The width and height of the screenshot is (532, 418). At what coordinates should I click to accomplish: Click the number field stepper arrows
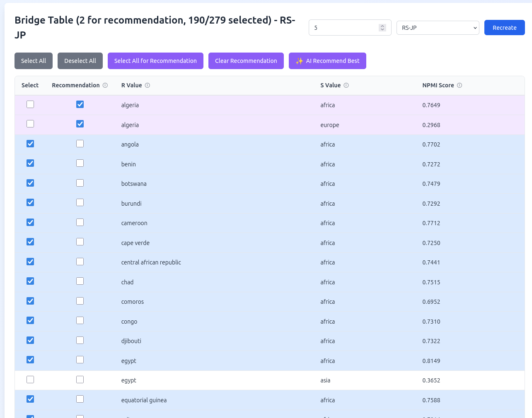click(382, 28)
